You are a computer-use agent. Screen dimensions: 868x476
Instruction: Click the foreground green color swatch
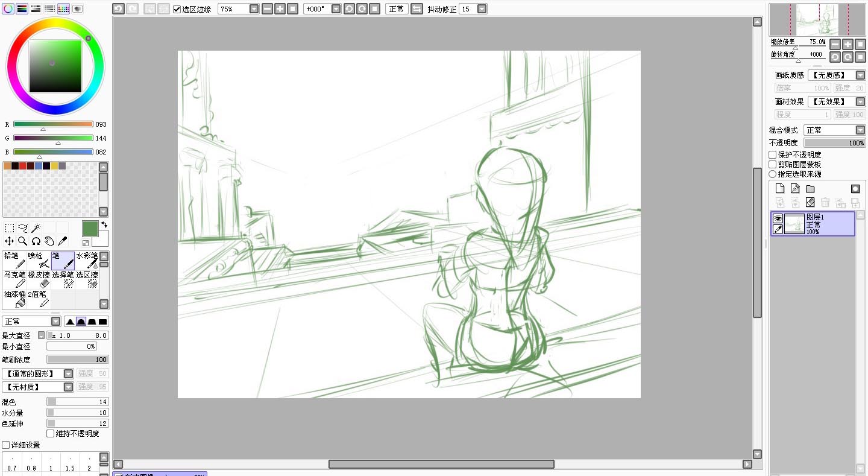click(90, 229)
